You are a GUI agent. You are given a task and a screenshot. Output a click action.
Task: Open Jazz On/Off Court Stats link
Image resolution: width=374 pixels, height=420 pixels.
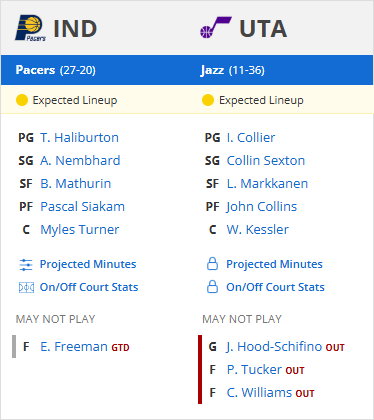pos(275,287)
